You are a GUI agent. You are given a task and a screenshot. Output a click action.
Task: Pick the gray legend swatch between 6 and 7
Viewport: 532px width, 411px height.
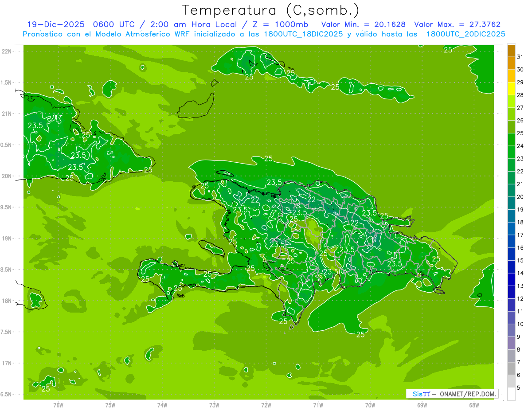(511, 368)
